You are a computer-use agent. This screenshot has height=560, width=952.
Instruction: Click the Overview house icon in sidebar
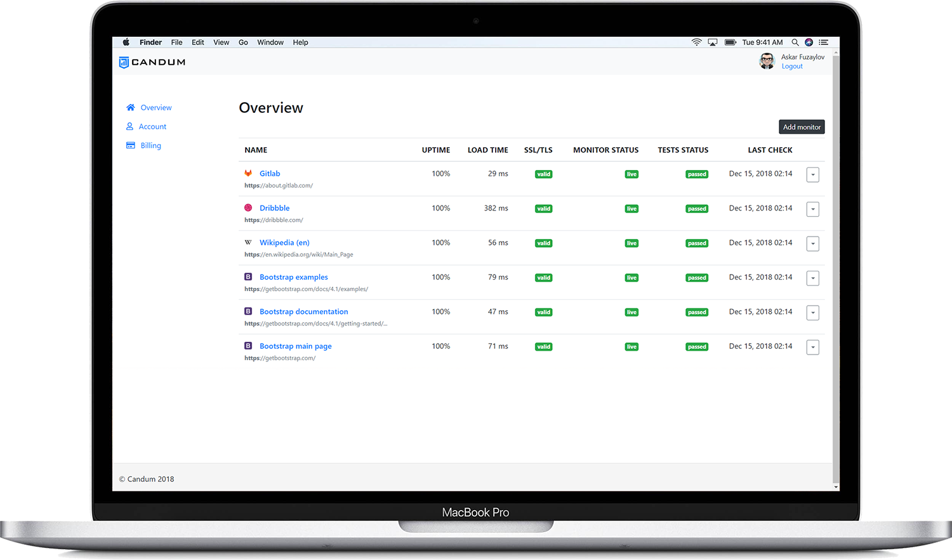click(x=131, y=108)
